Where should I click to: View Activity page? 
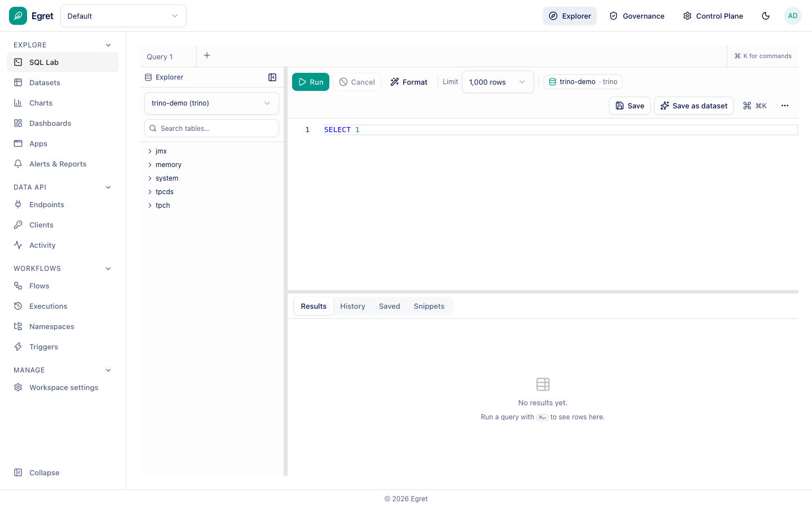(63, 245)
